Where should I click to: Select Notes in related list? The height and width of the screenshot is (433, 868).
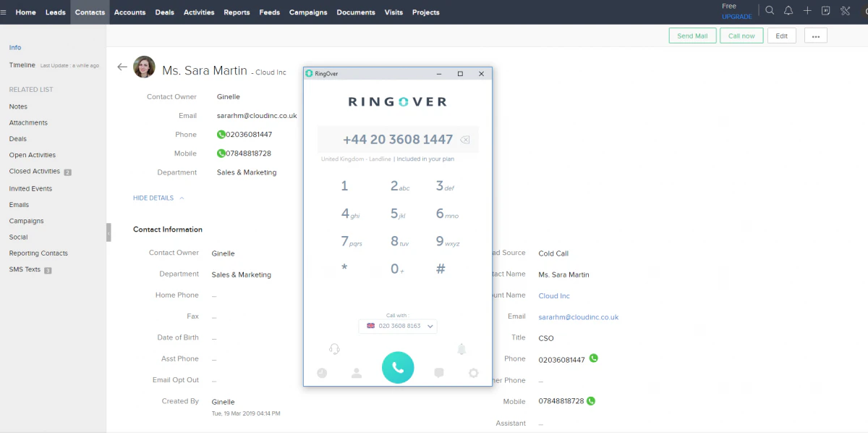[18, 106]
